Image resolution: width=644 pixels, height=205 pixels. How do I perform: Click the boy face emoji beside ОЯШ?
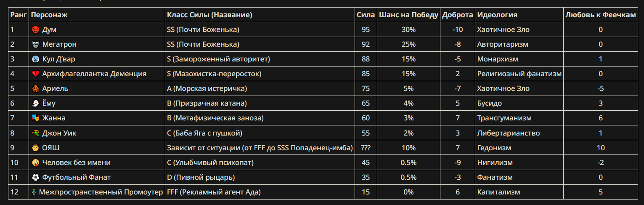[35, 148]
